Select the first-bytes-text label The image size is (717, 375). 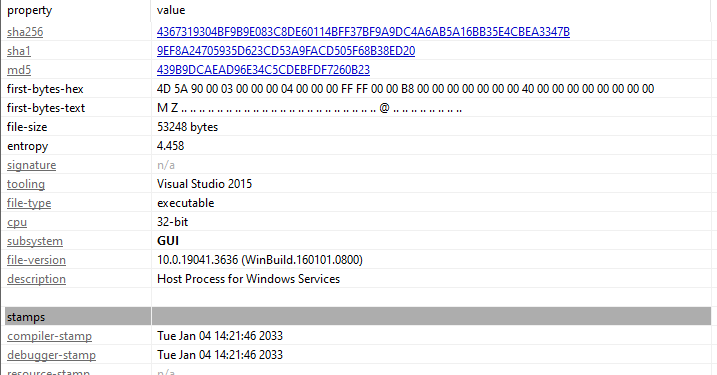pyautogui.click(x=46, y=108)
